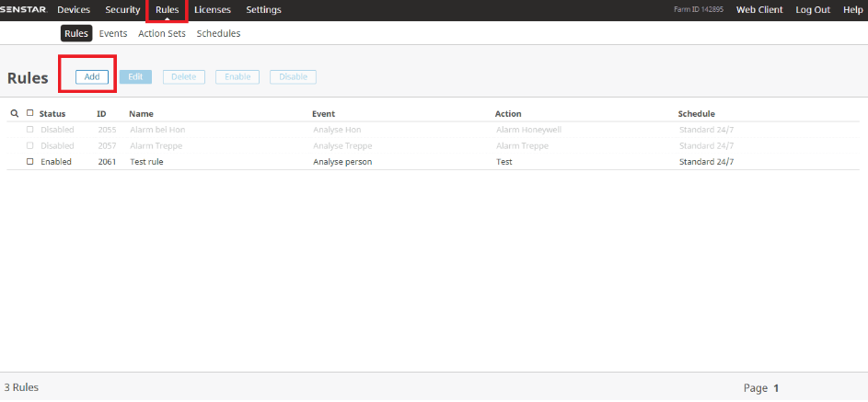Click the Status column header
This screenshot has width=868, height=402.
click(x=52, y=114)
